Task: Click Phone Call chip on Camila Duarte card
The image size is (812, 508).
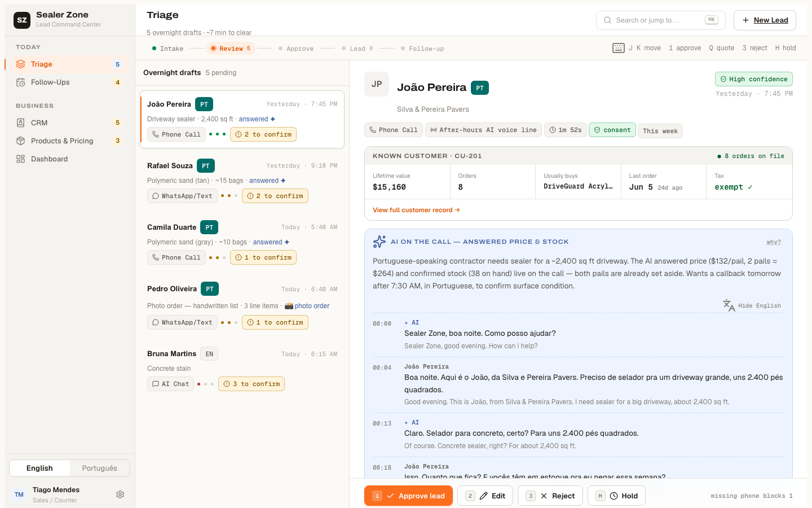Action: pyautogui.click(x=176, y=257)
